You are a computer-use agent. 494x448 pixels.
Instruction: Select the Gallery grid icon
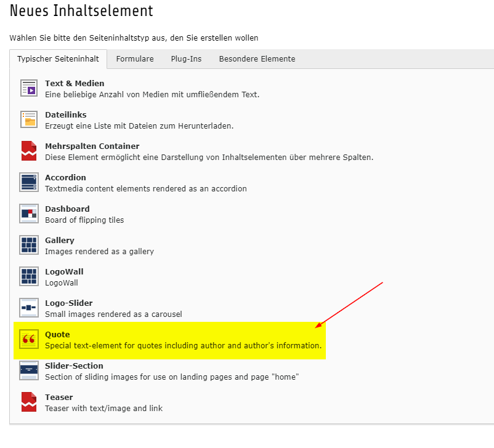(x=29, y=246)
